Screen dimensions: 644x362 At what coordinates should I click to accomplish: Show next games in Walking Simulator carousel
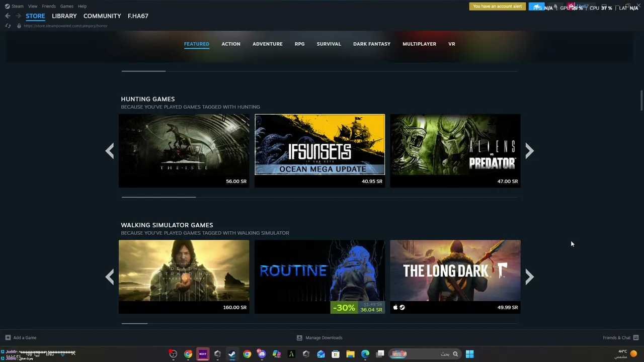tap(529, 277)
